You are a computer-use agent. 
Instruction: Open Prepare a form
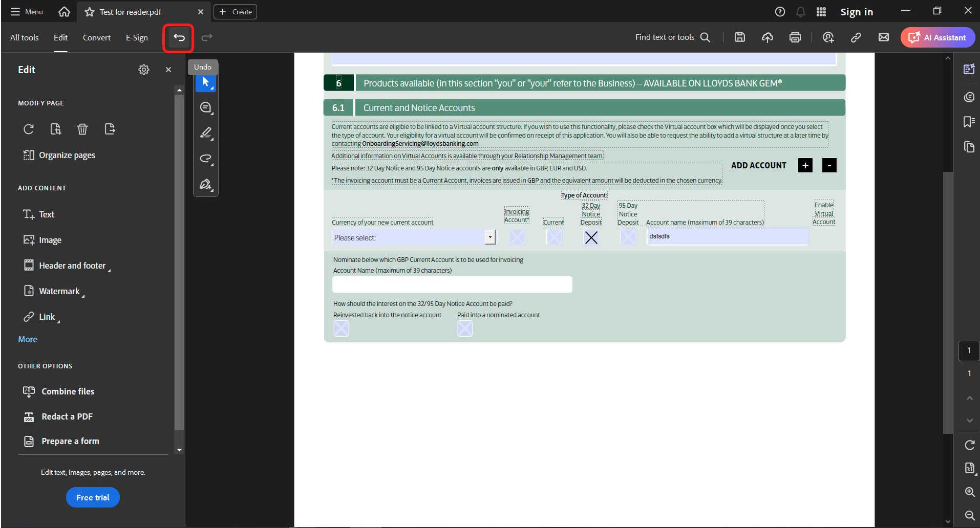[x=61, y=441]
